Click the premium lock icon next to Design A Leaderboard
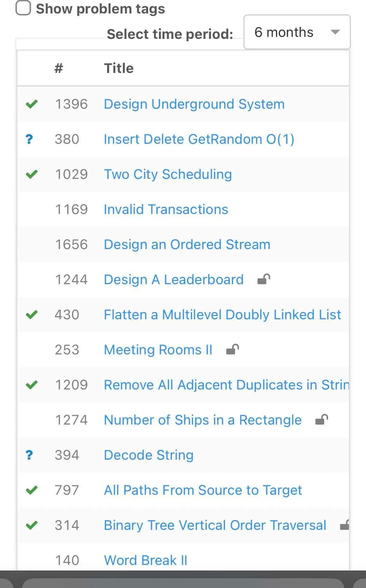This screenshot has width=366, height=588. coord(264,279)
